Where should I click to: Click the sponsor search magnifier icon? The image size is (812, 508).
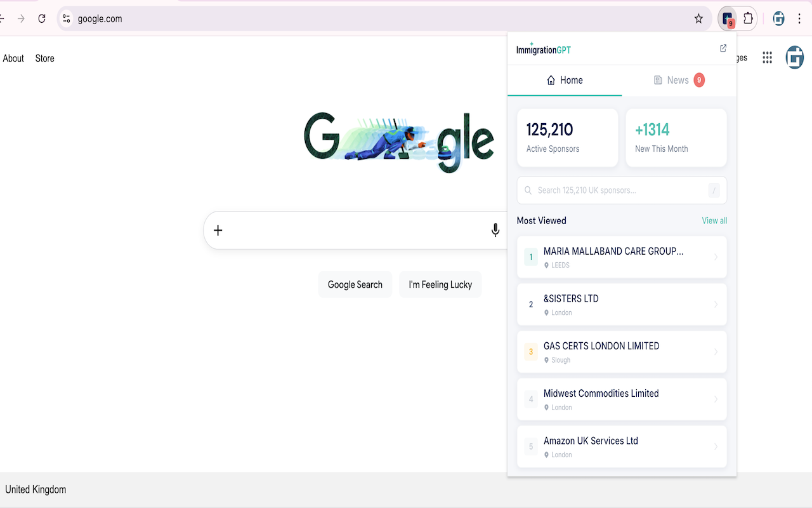(x=528, y=190)
